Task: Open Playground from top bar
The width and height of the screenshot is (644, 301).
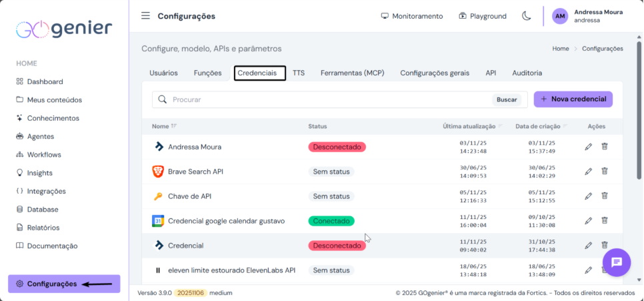Action: coord(483,16)
